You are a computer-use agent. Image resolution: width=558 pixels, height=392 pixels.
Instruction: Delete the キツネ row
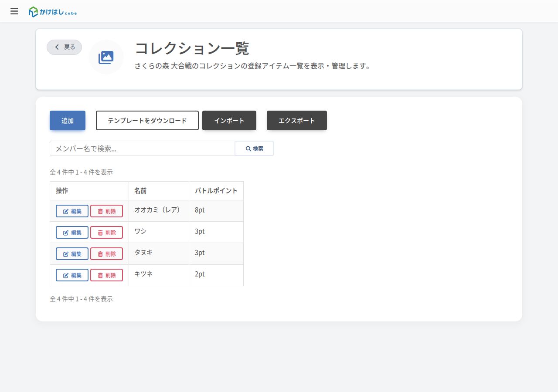(x=106, y=275)
